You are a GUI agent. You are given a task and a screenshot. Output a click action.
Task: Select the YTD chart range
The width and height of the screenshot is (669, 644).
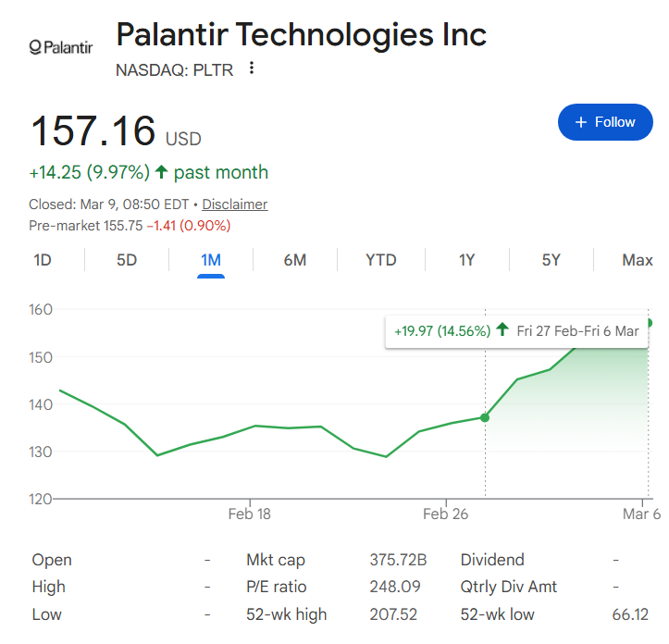pos(380,260)
